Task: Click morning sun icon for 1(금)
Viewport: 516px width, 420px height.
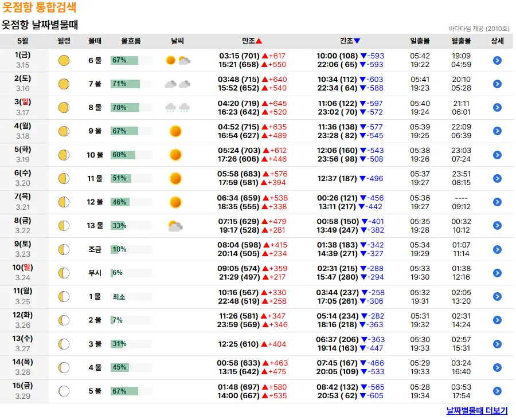Action: (170, 60)
